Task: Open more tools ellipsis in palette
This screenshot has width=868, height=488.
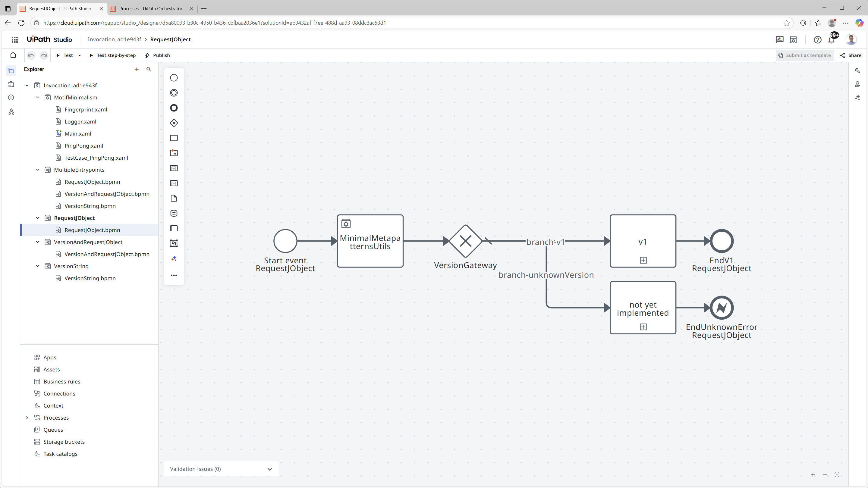Action: coord(174,275)
